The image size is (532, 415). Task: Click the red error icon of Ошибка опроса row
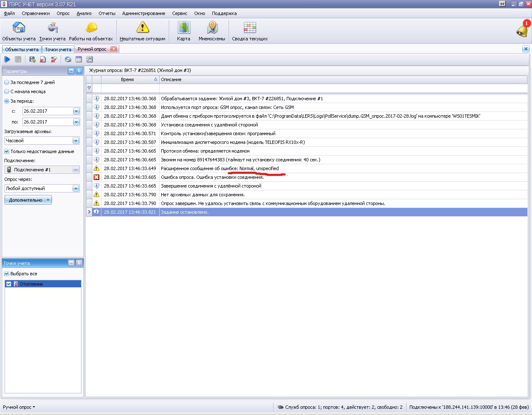coord(96,177)
